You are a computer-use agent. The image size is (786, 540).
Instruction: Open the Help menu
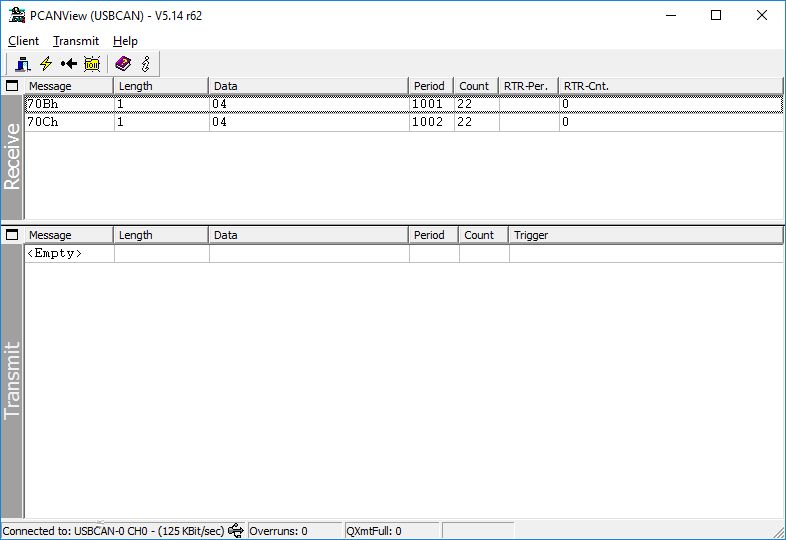point(125,41)
